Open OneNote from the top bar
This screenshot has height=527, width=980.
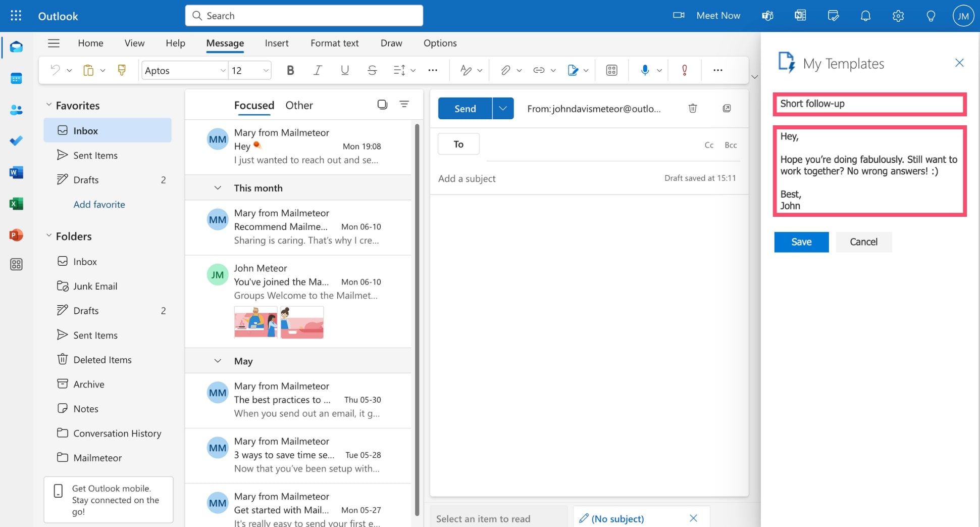(x=800, y=15)
